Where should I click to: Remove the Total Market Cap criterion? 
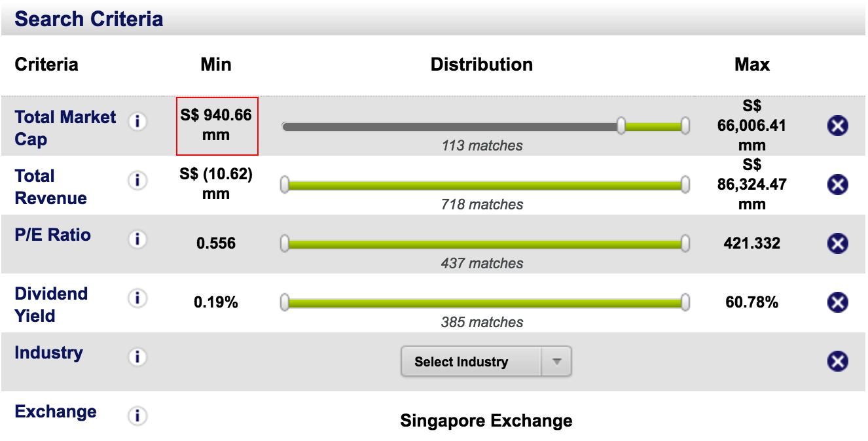click(x=838, y=126)
